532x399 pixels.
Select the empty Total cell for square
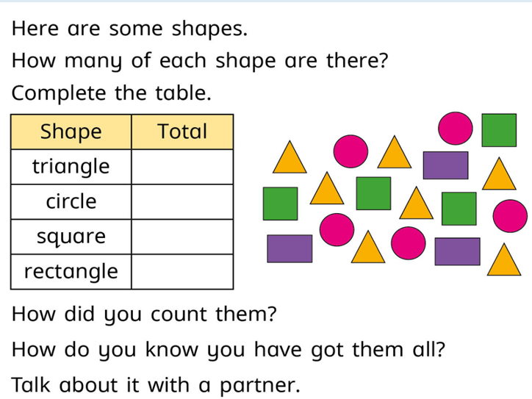click(182, 237)
